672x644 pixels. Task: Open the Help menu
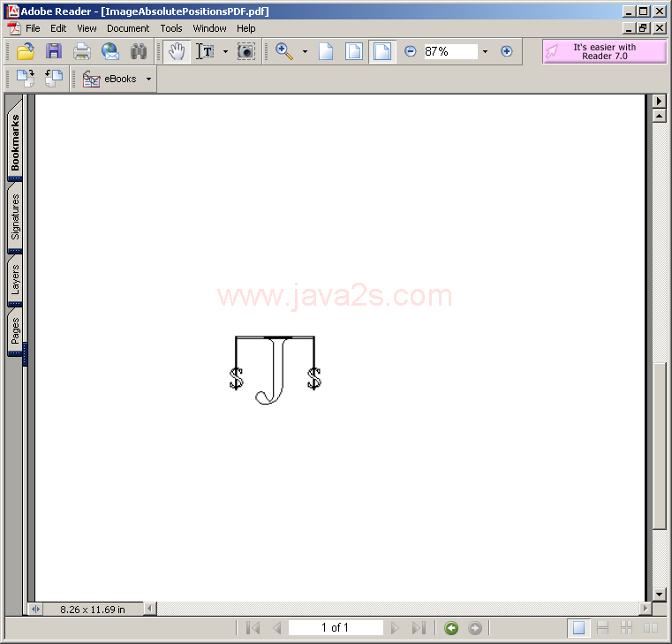pos(246,28)
